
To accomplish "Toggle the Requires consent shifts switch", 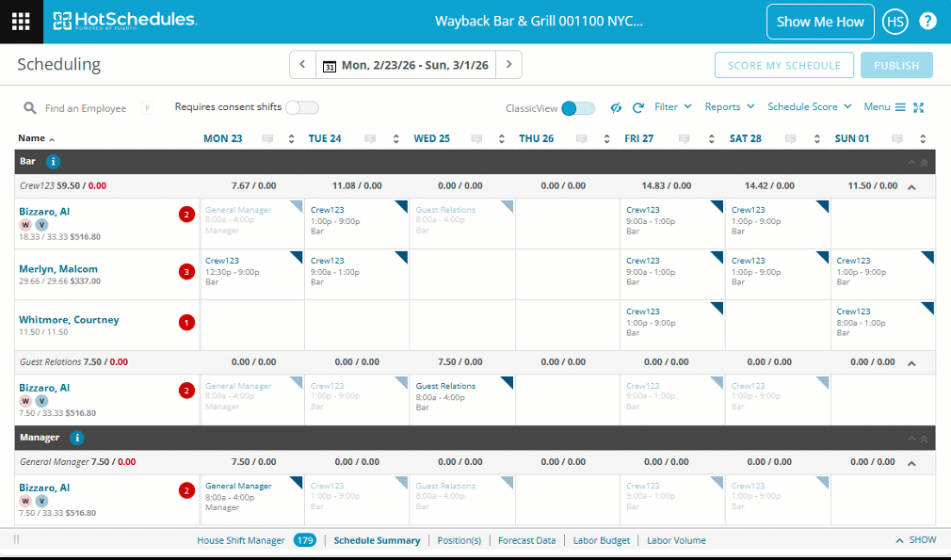I will point(302,107).
